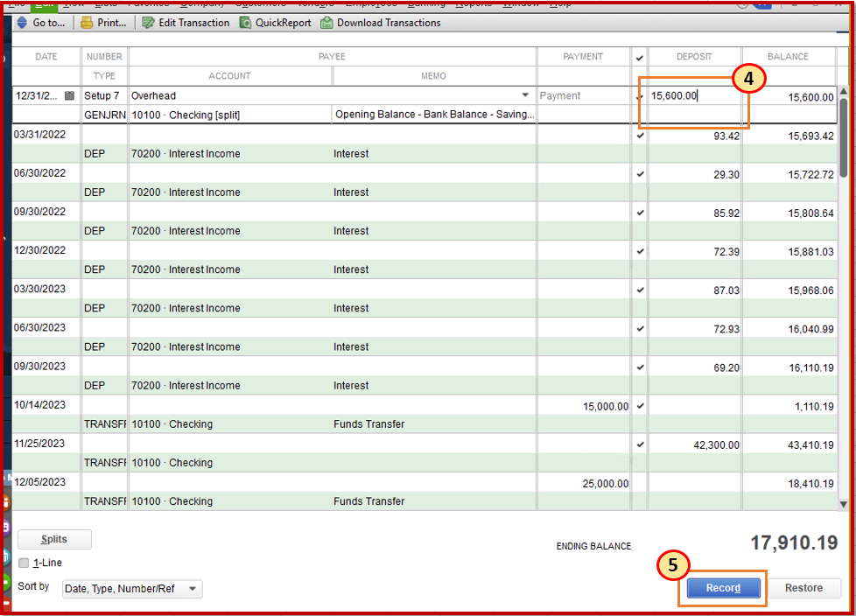
Task: Toggle cleared status for 12/05/2023 transfer
Action: (640, 483)
